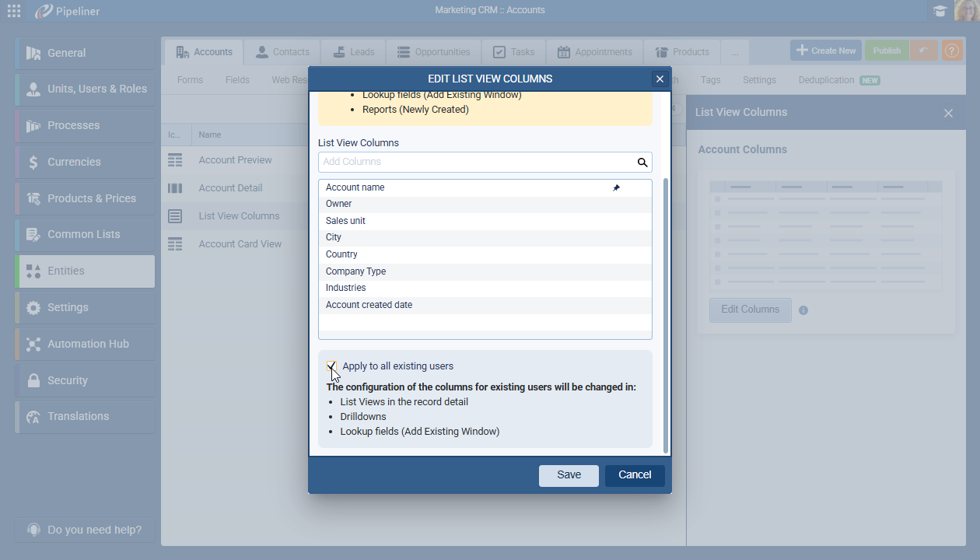The height and width of the screenshot is (560, 980).
Task: Focus the Add Columns search field
Action: 476,162
